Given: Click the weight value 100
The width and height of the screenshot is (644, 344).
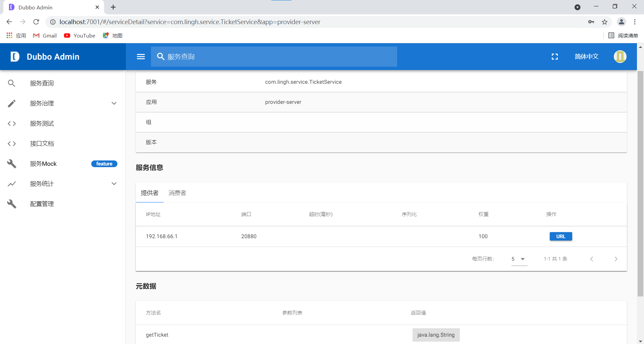Looking at the screenshot, I should [483, 236].
